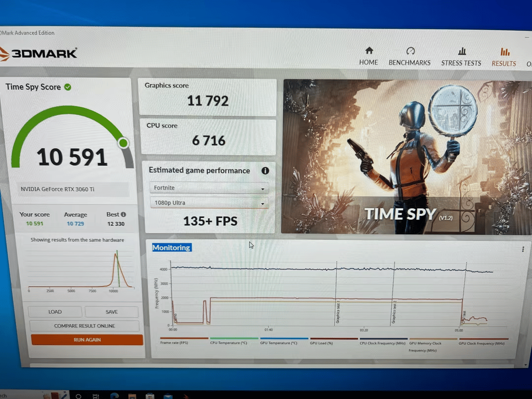Open Mail app from taskbar
Screen dimensions: 532x399
(x=167, y=396)
